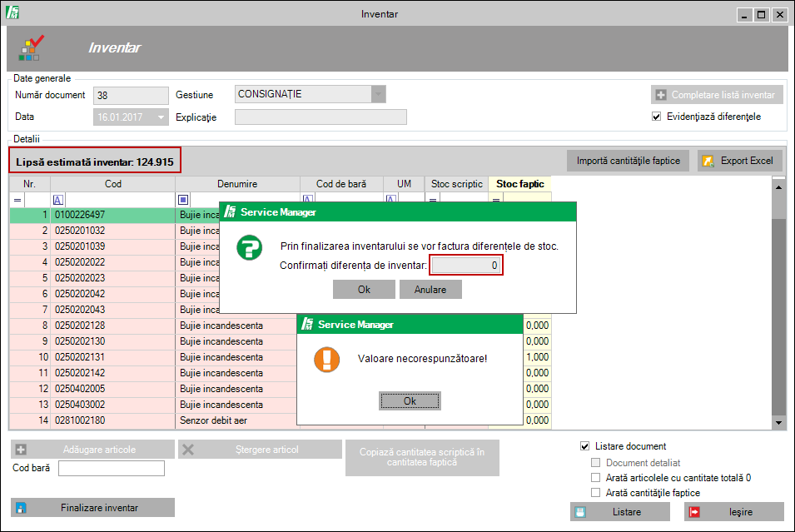Viewport: 795px width, 532px height.
Task: Toggle the Evidențiază diferențele checkbox
Action: point(657,117)
